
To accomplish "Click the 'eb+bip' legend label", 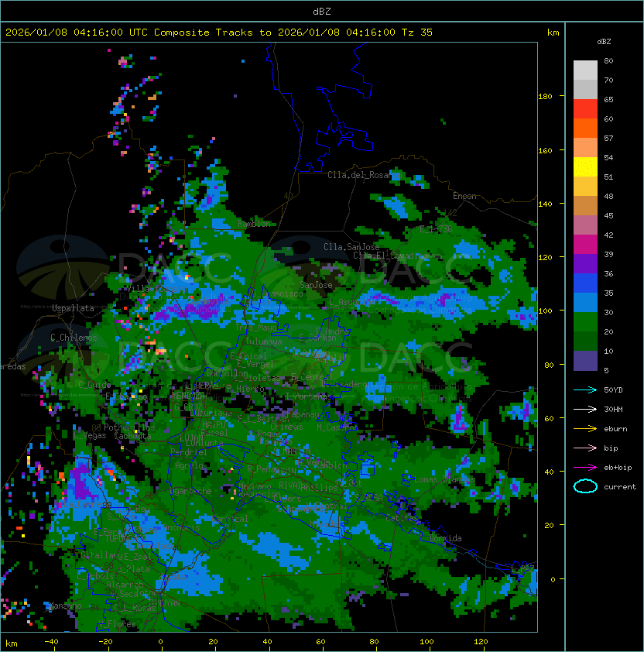I will [618, 468].
